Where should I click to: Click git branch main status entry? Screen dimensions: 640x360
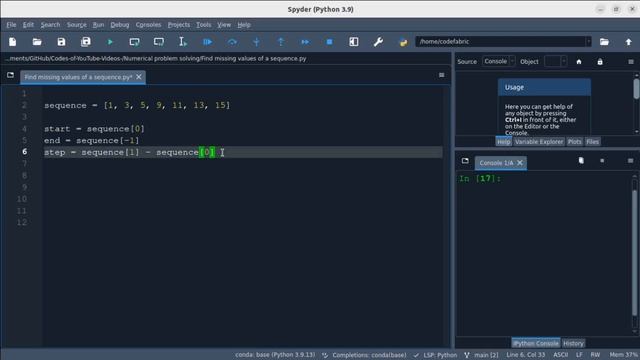click(x=481, y=355)
